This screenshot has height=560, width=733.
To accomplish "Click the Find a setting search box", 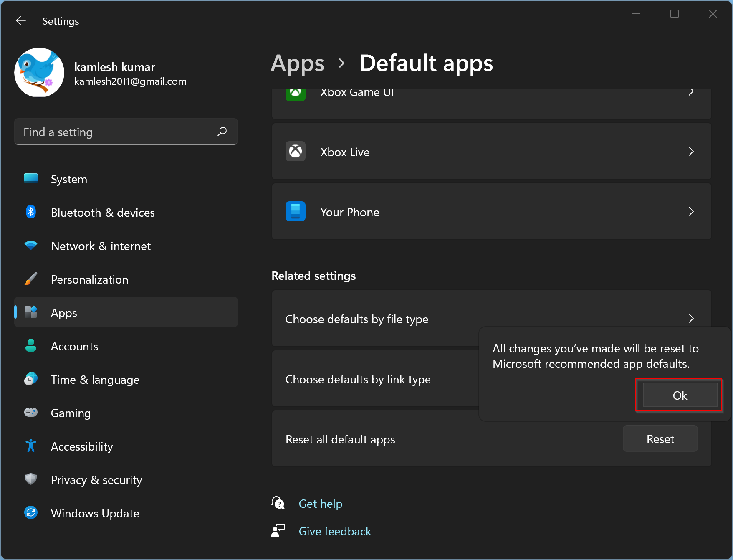I will coord(126,132).
